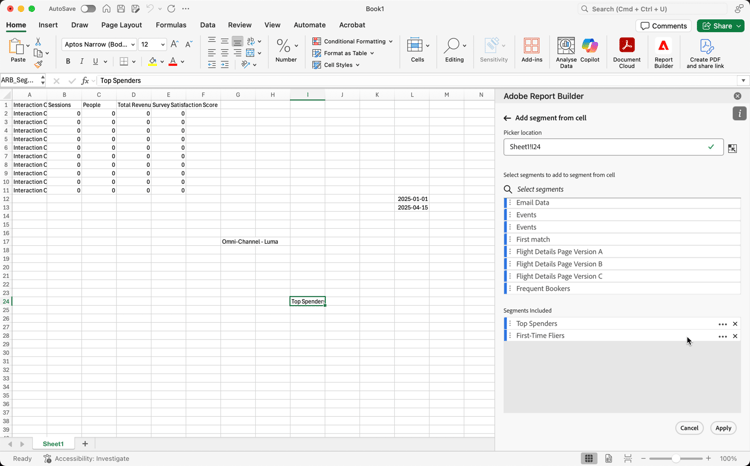Click the Apply button
The height and width of the screenshot is (466, 750).
tap(723, 428)
